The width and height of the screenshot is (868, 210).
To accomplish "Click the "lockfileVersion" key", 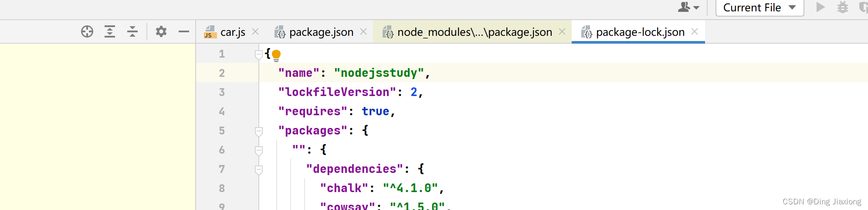I will click(337, 92).
